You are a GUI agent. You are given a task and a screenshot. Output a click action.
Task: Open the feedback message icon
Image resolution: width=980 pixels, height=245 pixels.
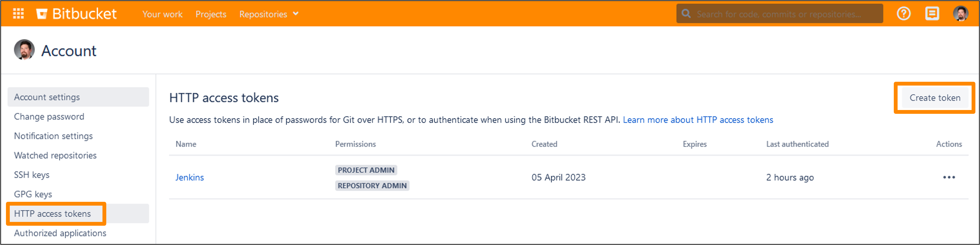coord(932,14)
